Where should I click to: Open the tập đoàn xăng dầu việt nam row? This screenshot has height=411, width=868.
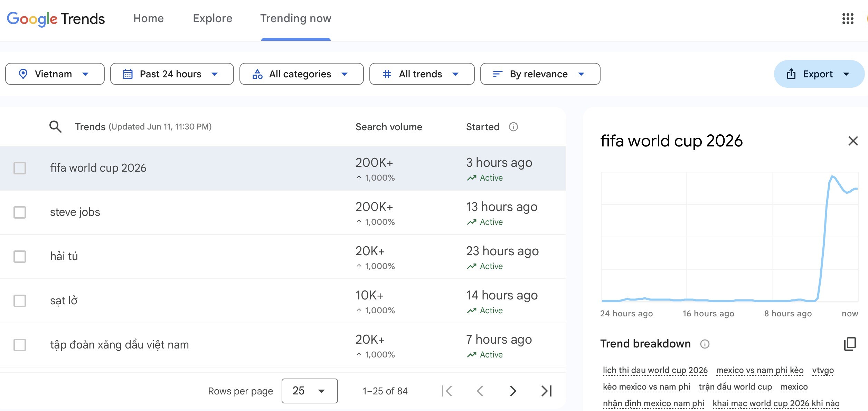click(x=283, y=345)
